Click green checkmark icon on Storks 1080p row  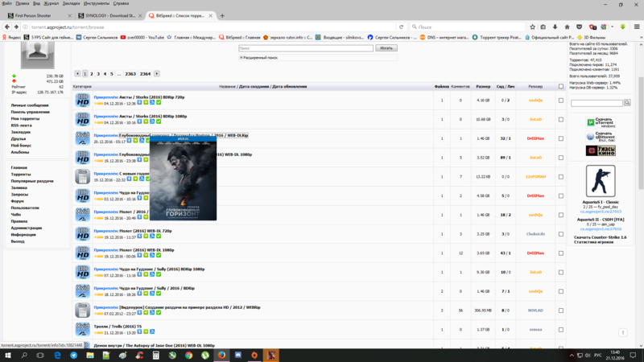point(159,121)
